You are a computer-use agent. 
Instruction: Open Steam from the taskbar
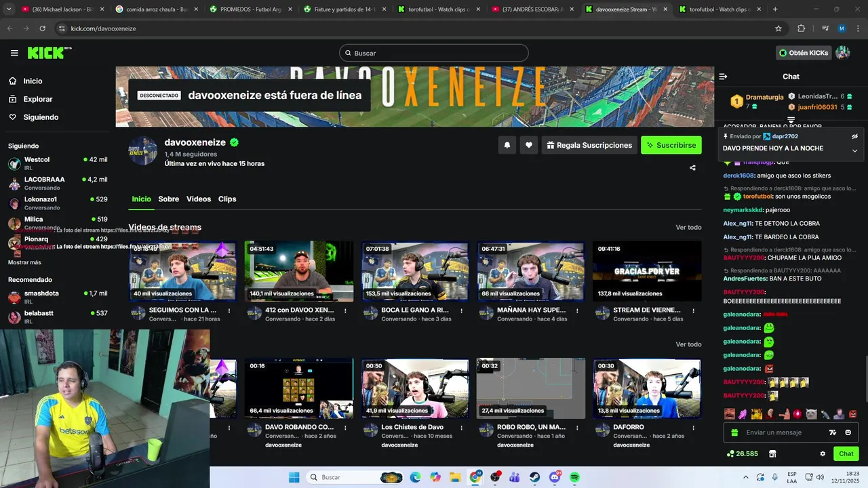click(535, 477)
